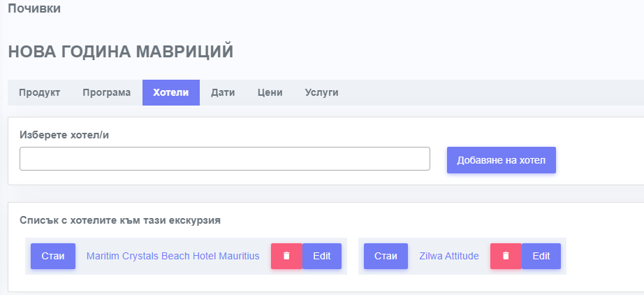
Task: Click the hotel selection input field
Action: (224, 159)
